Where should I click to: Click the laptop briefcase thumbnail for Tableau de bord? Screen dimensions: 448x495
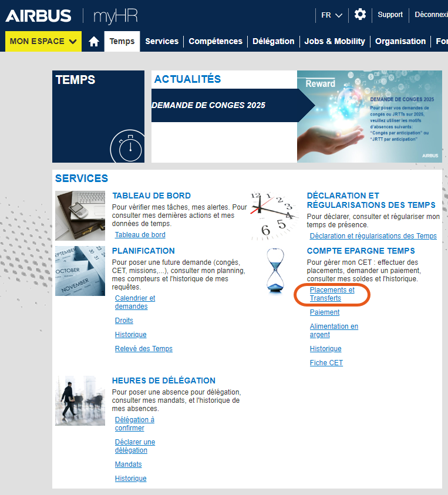(x=80, y=215)
